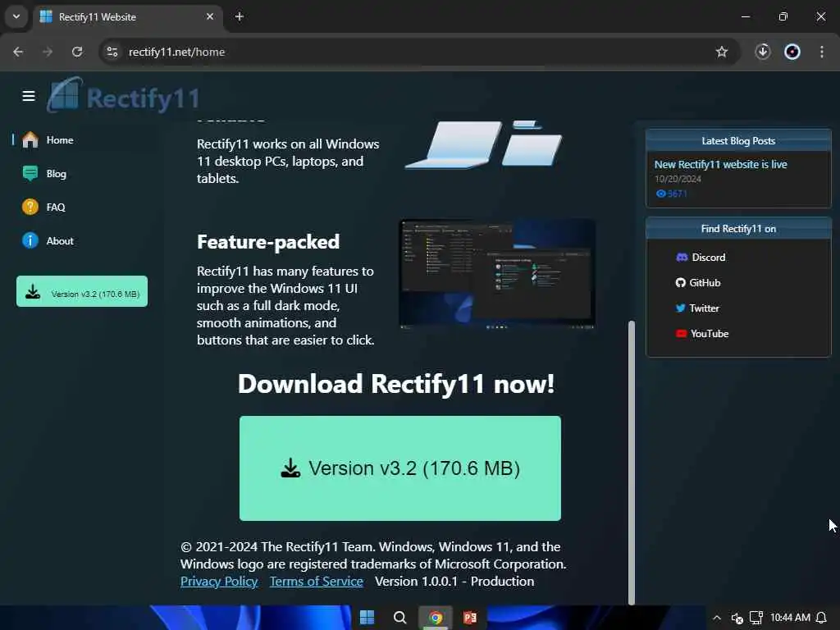Click the Rectify11 logo

coord(124,97)
